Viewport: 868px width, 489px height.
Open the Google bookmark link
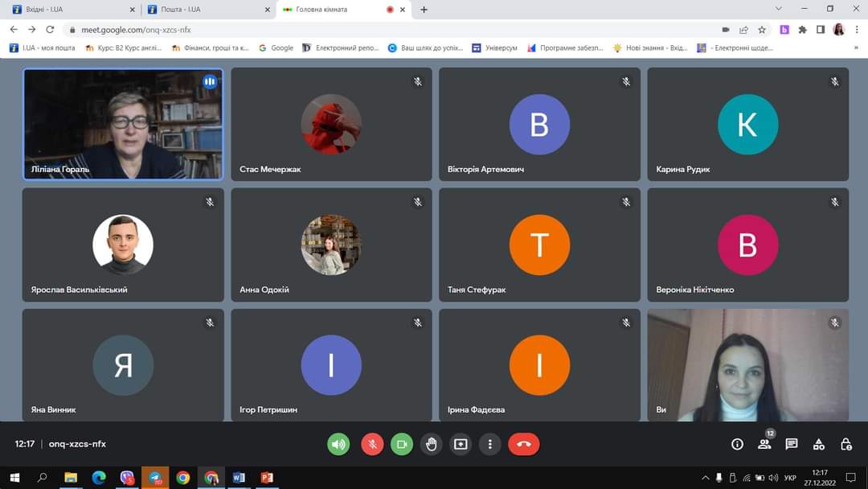pyautogui.click(x=276, y=47)
